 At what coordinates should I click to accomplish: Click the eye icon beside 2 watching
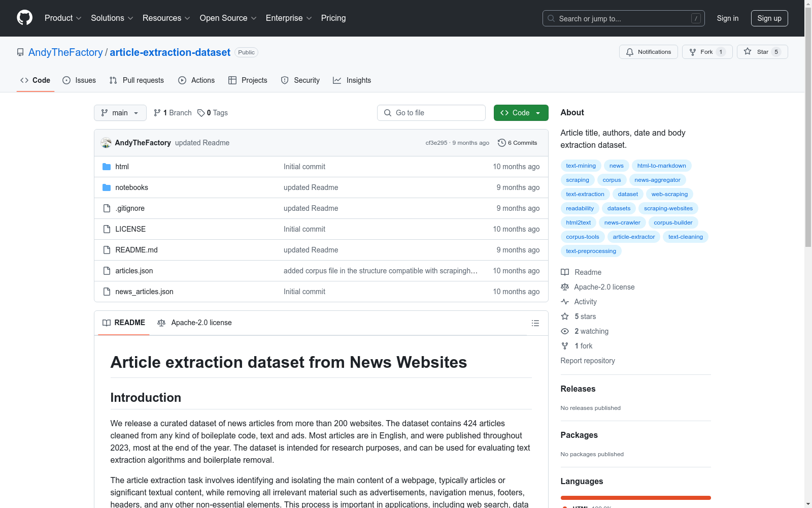click(565, 331)
